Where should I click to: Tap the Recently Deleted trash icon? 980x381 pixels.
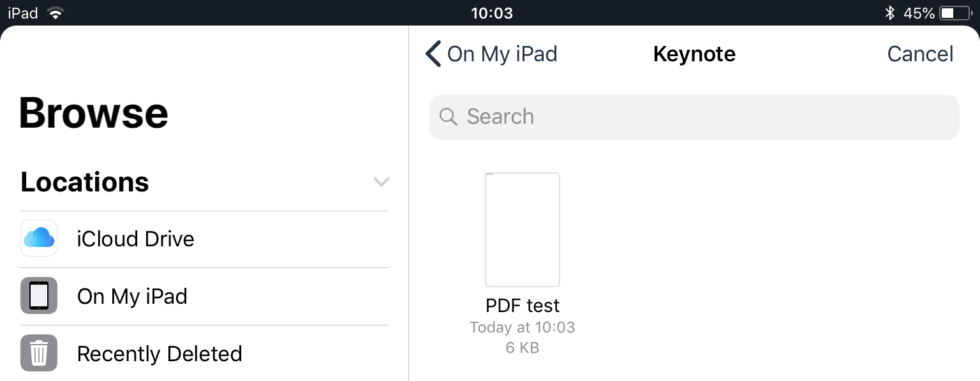(x=39, y=353)
